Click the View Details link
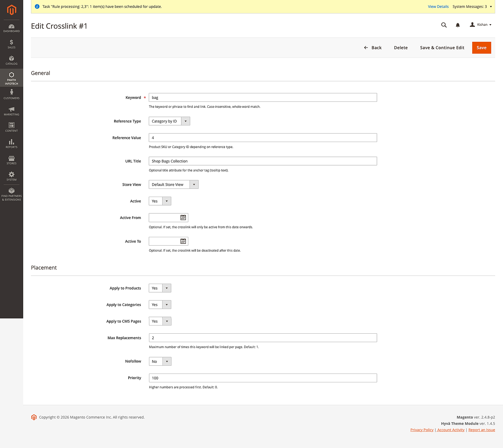503x448 pixels. click(438, 6)
